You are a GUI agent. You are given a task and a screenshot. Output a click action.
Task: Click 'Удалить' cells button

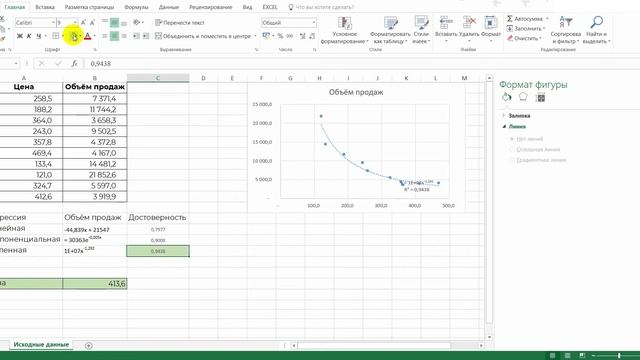coord(469,29)
